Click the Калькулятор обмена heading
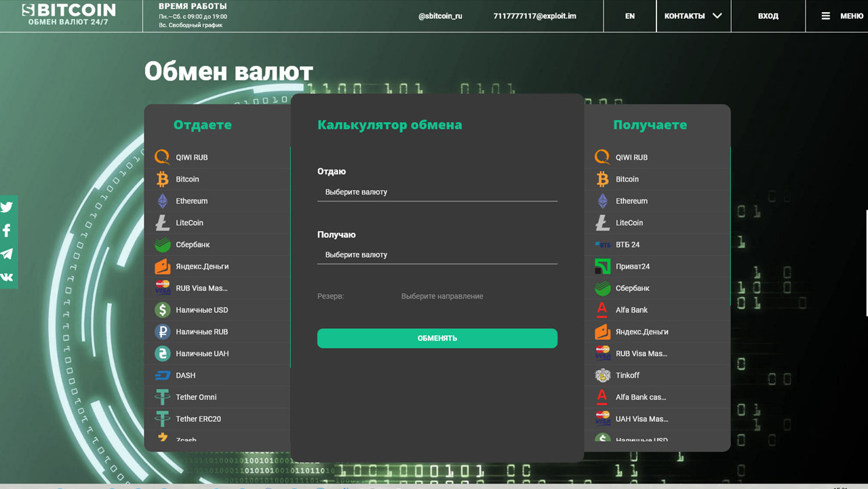 pyautogui.click(x=389, y=125)
